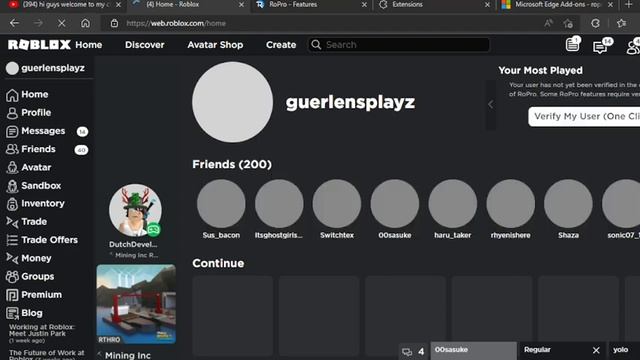The width and height of the screenshot is (640, 360).
Task: Click the Roblox logo
Action: [39, 45]
